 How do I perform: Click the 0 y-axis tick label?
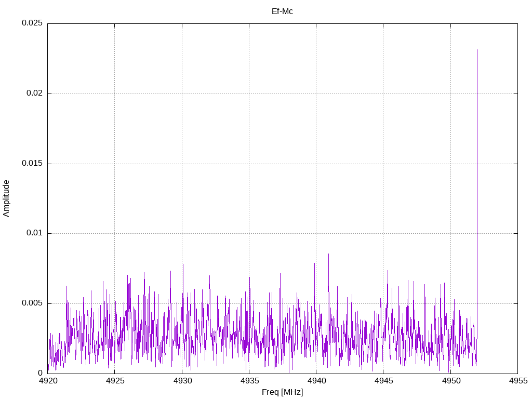(40, 373)
